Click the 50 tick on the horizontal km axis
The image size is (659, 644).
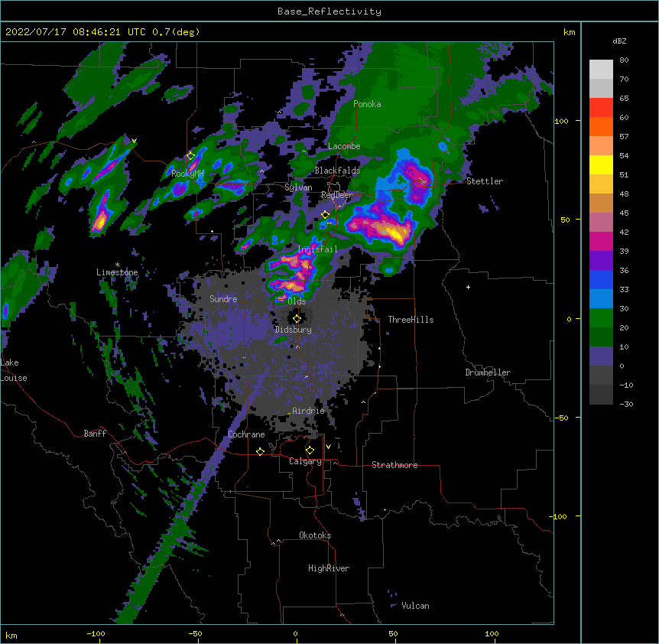(x=393, y=633)
